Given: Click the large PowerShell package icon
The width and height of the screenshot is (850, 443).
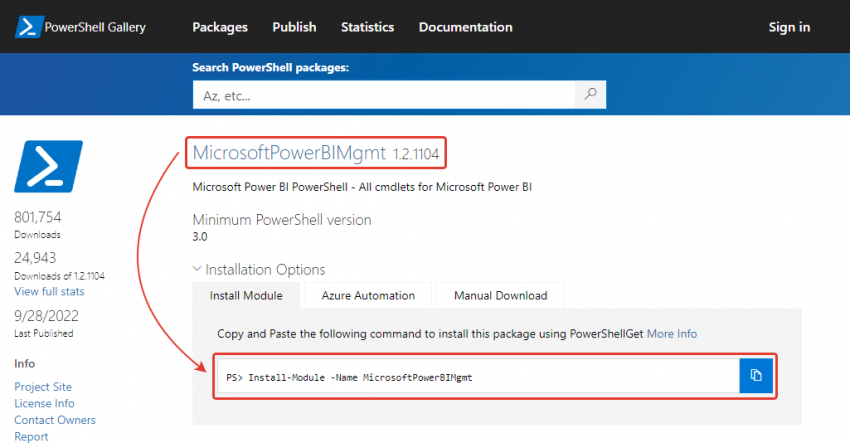Looking at the screenshot, I should 48,166.
